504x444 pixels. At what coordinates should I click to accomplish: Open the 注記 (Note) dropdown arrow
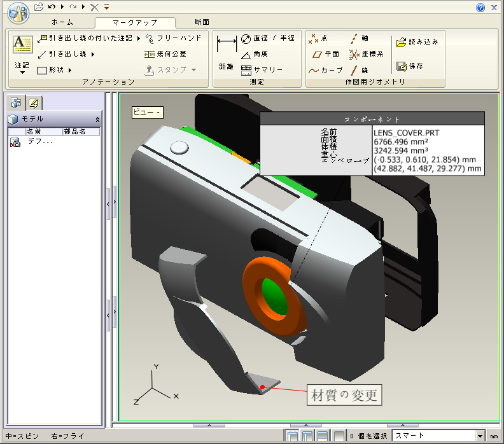pos(22,73)
